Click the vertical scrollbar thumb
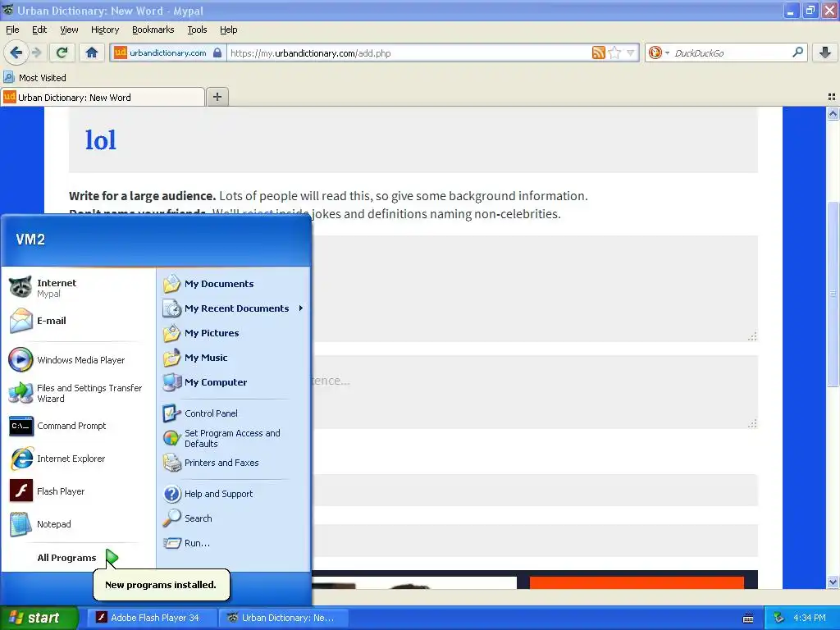 (833, 294)
